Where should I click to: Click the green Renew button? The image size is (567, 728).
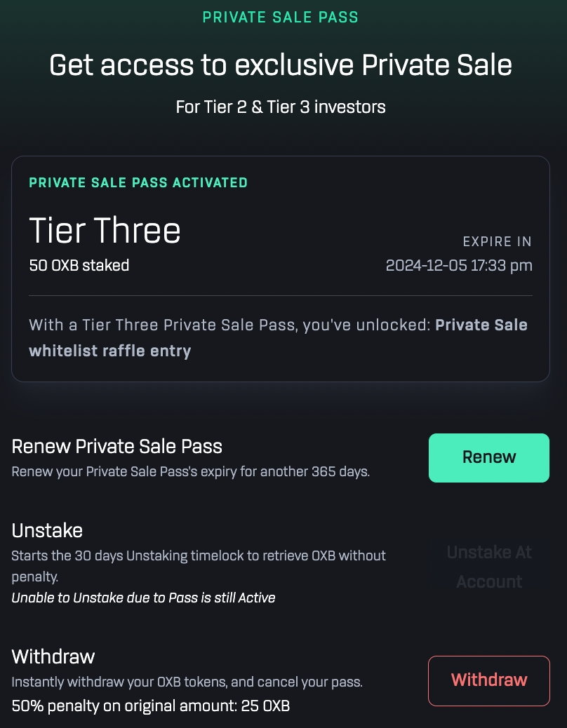pyautogui.click(x=488, y=457)
